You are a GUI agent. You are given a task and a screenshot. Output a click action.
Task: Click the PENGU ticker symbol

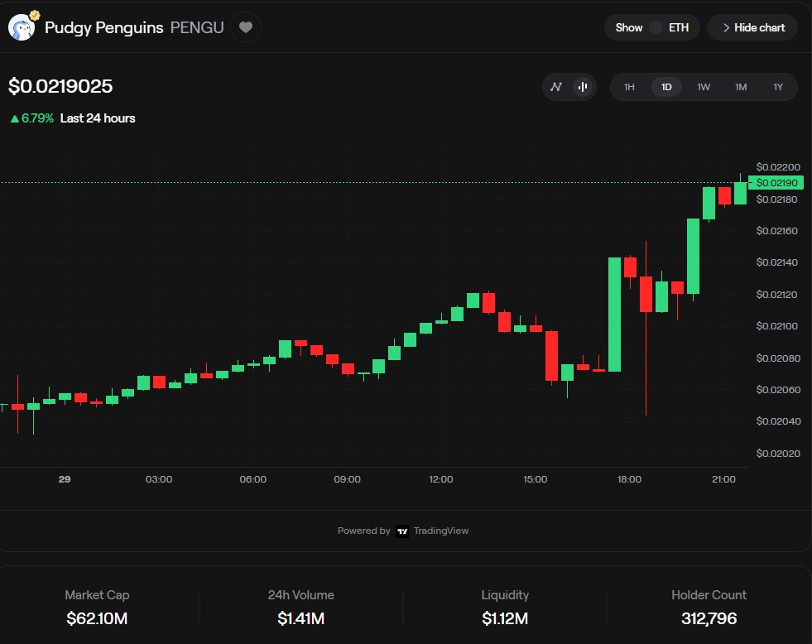pos(197,27)
